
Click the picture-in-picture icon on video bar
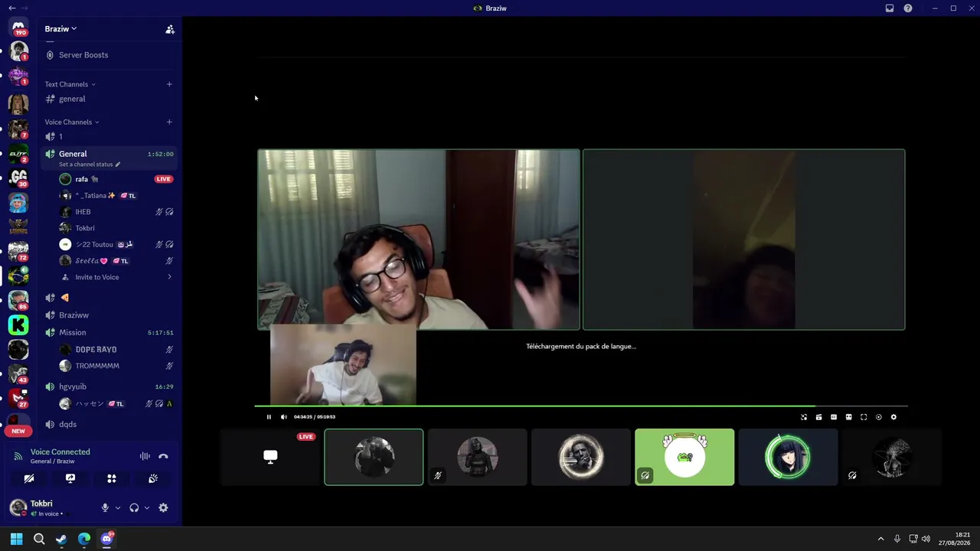point(804,417)
